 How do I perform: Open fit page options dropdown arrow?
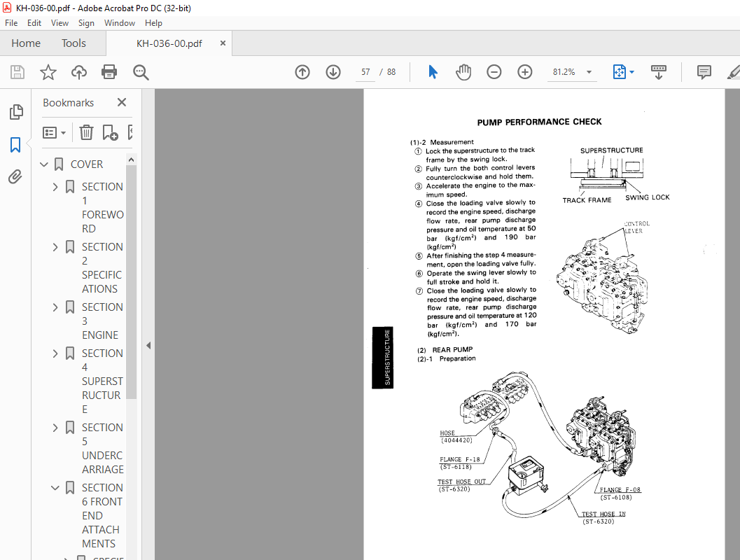pos(632,72)
